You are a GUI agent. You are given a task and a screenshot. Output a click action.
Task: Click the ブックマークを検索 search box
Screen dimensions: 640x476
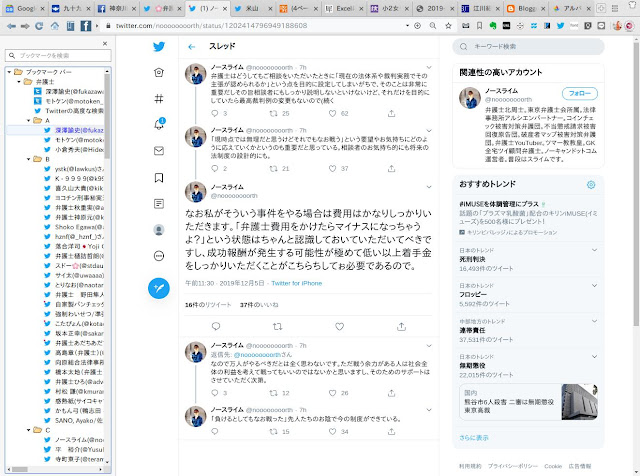tap(58, 56)
